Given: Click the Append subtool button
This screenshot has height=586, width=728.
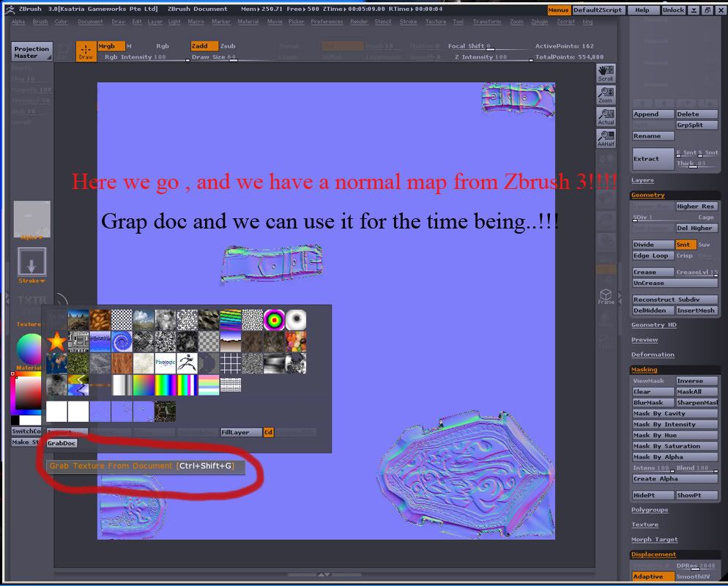Looking at the screenshot, I should [x=653, y=114].
